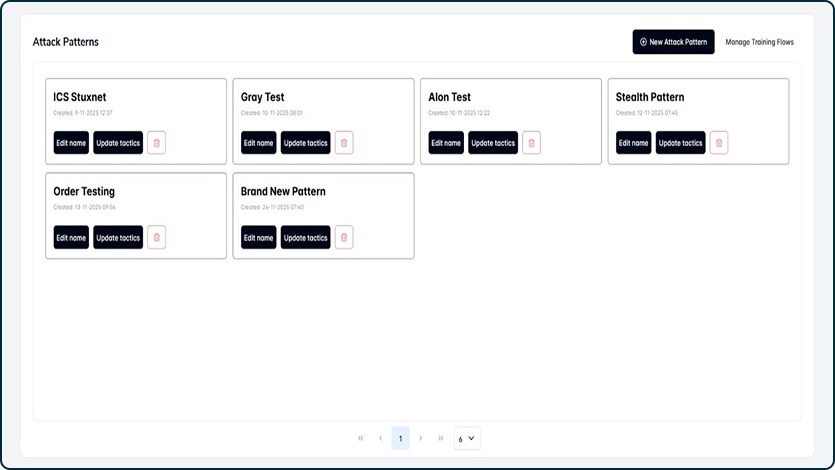Image resolution: width=835 pixels, height=470 pixels.
Task: Edit name of Alon Test
Action: (x=446, y=143)
